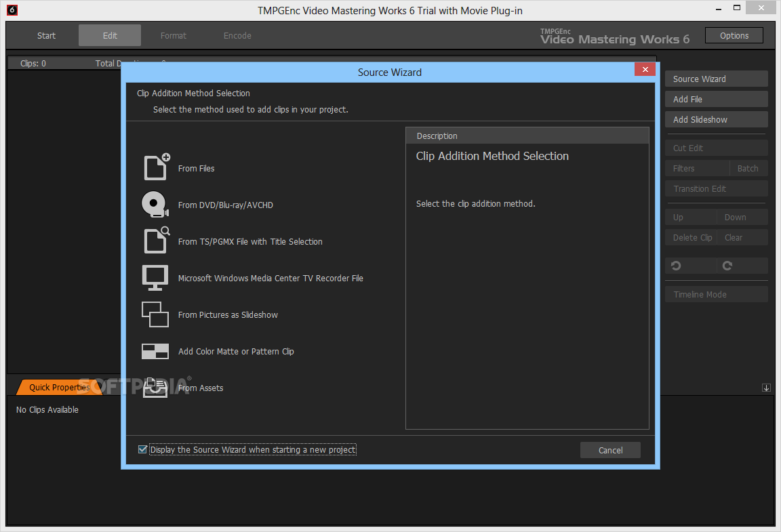Screen dimensions: 781x532
Task: Click the Up button
Action: pos(691,217)
